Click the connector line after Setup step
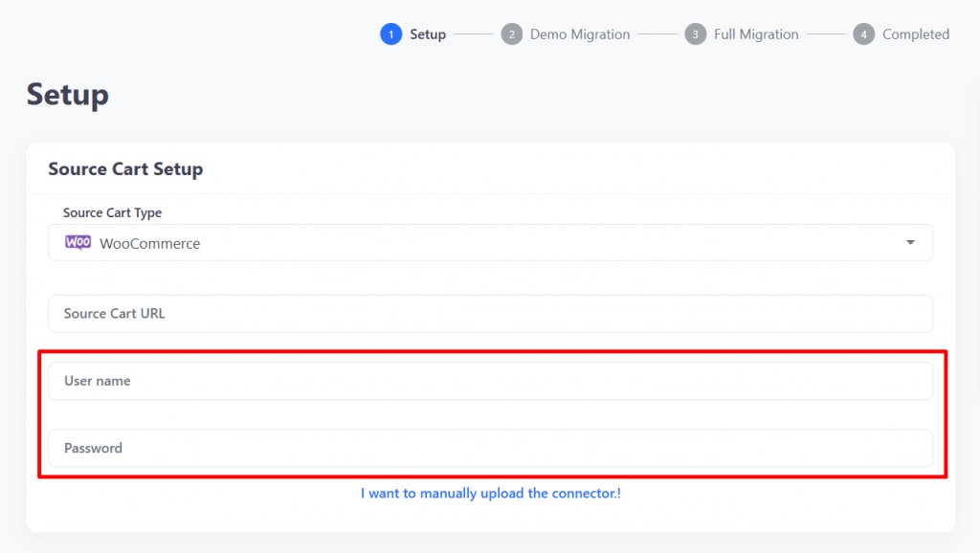The height and width of the screenshot is (553, 980). [473, 34]
